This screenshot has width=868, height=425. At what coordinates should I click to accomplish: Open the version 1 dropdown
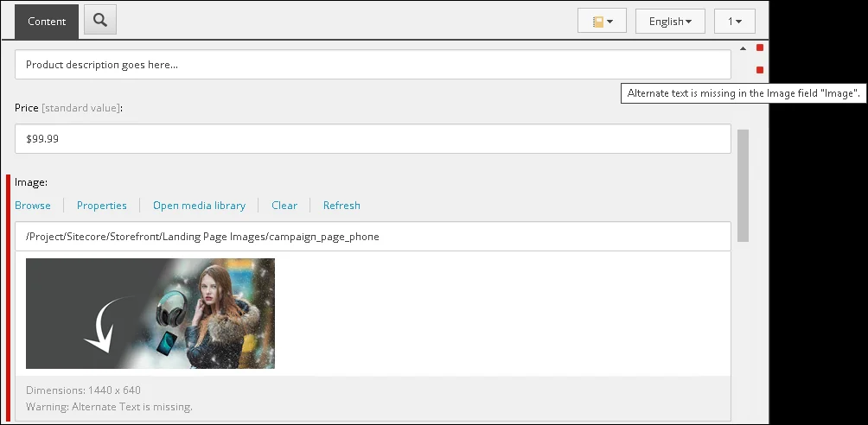click(734, 21)
